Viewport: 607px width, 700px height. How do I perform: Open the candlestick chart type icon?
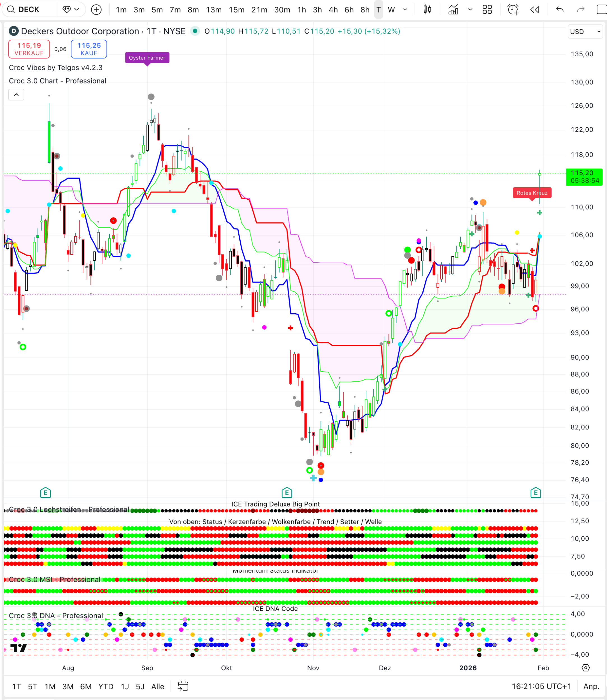(427, 10)
